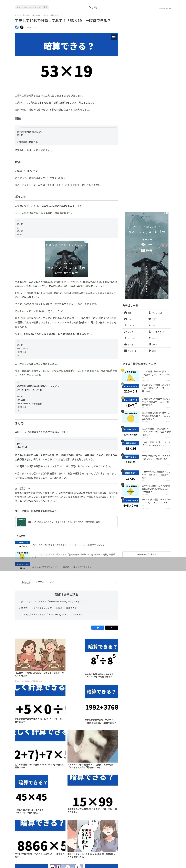Screen dimensions: 186x868
Task: Open the News logo at top center
Action: [x=93, y=7]
